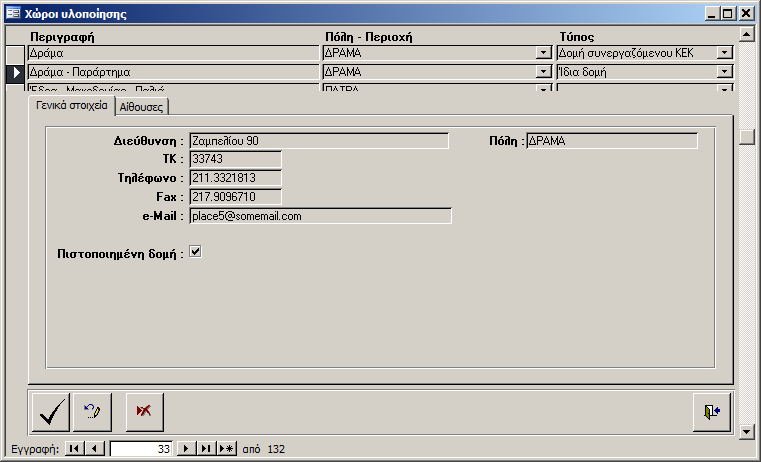The height and width of the screenshot is (462, 761).
Task: Go to previous record navigation button
Action: click(x=95, y=450)
